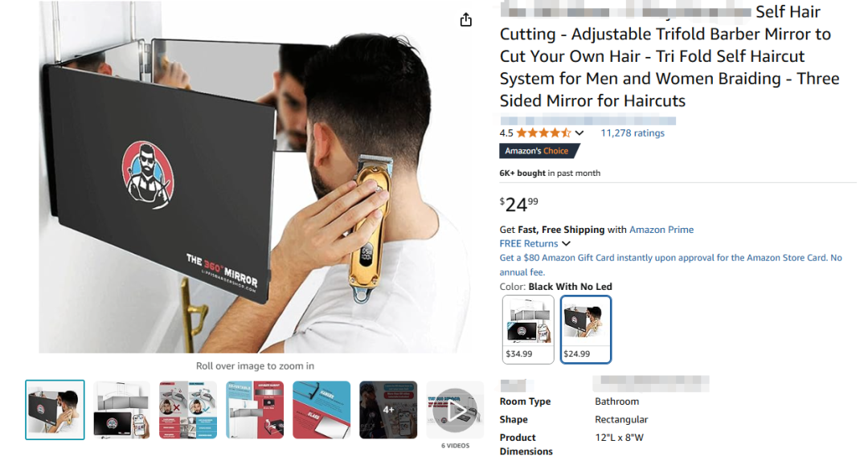868x461 pixels.
Task: Click the share icon above product image
Action: coord(466,20)
